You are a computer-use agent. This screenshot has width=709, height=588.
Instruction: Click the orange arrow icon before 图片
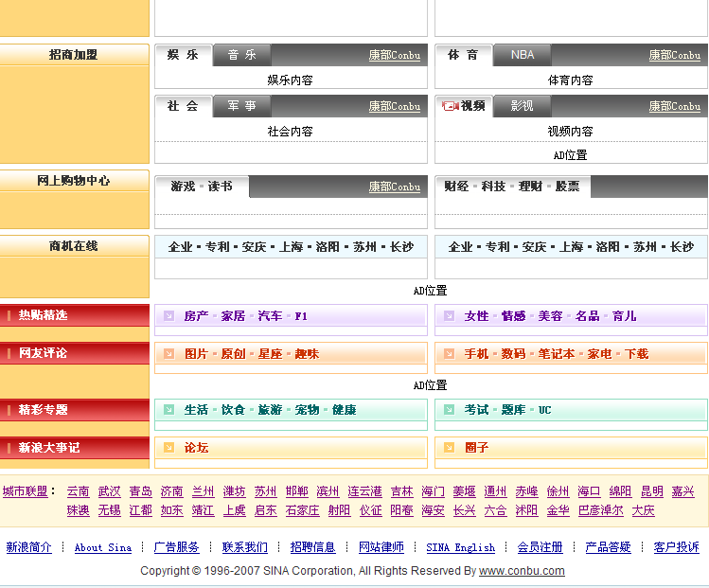[168, 353]
